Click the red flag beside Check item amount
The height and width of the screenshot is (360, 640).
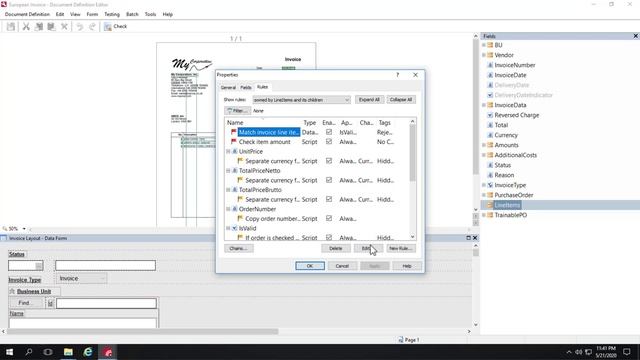(233, 142)
